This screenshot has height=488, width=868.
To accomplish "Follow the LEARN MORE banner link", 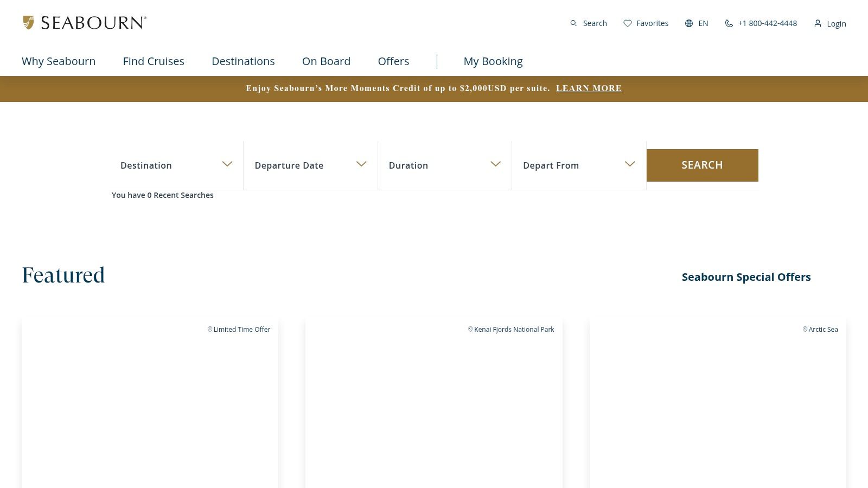I will (589, 88).
